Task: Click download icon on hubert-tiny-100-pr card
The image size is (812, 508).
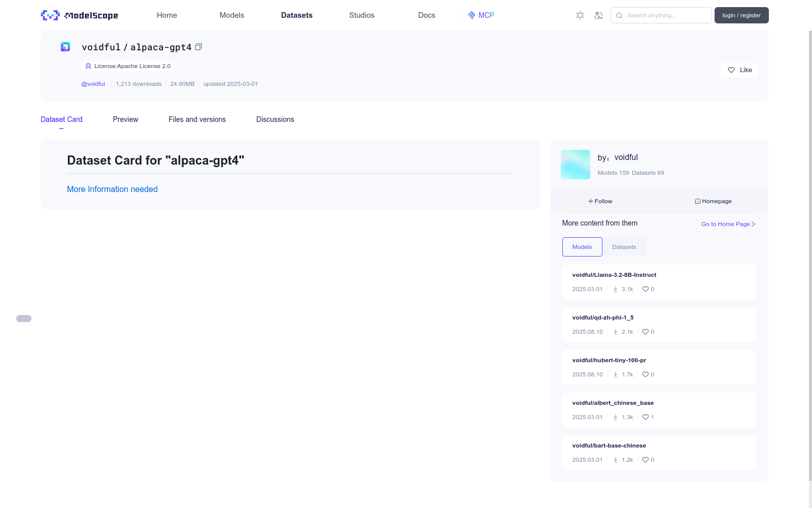Action: pos(616,374)
